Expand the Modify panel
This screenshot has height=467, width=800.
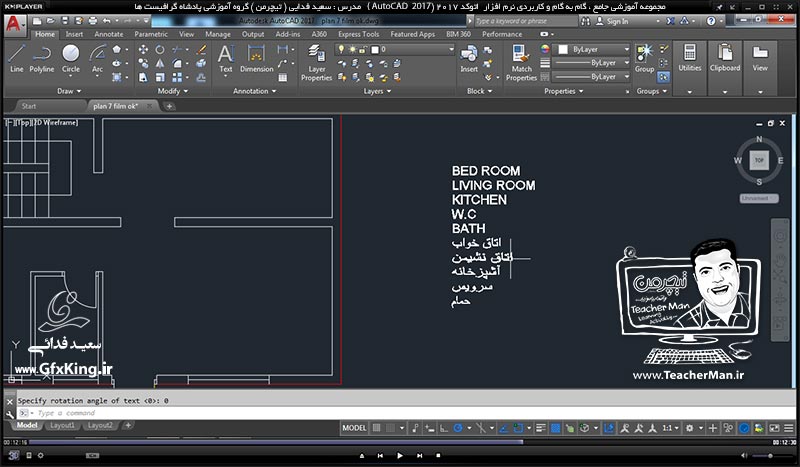172,91
